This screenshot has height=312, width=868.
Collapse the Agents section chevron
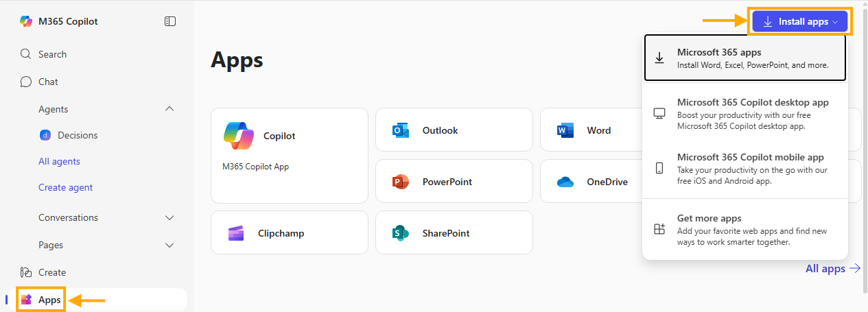170,109
